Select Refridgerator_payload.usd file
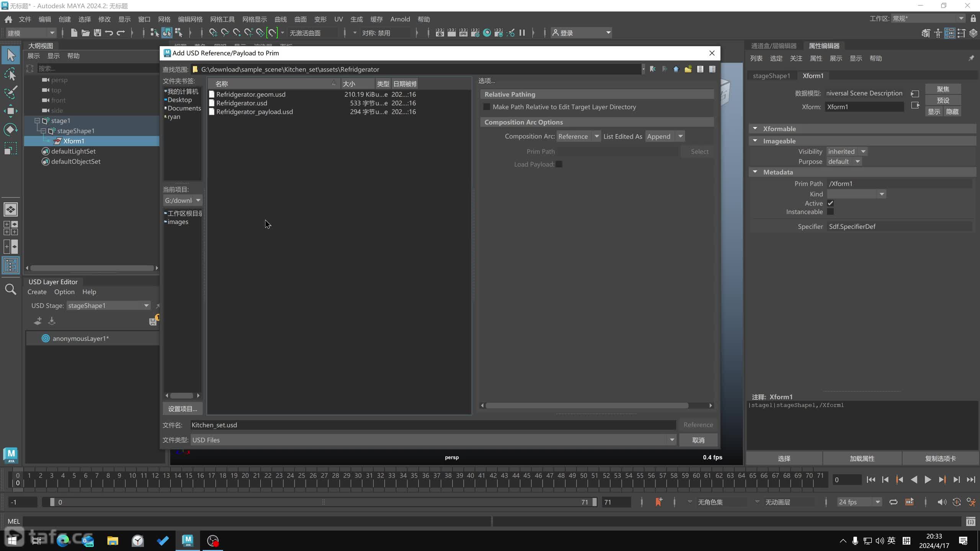The image size is (980, 551). (255, 112)
